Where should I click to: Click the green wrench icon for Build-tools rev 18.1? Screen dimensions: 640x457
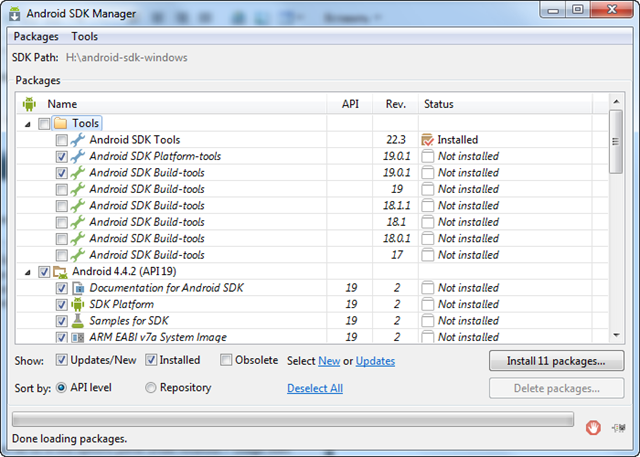[78, 222]
